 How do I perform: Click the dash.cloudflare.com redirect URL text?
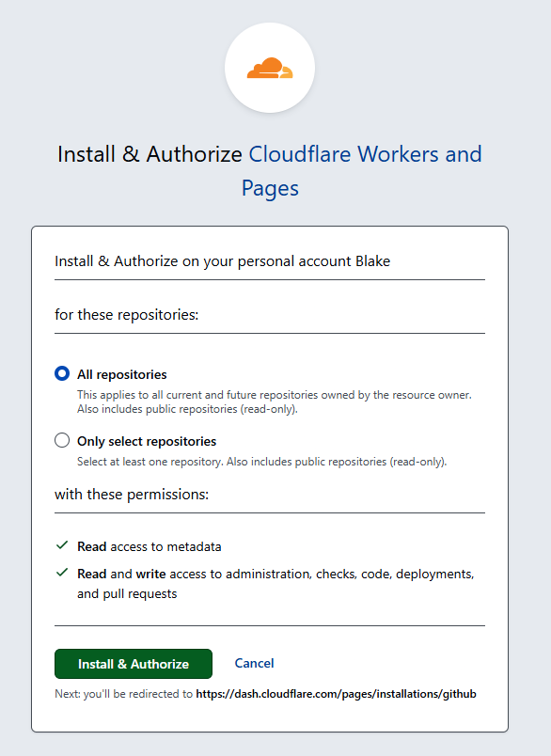[x=336, y=694]
